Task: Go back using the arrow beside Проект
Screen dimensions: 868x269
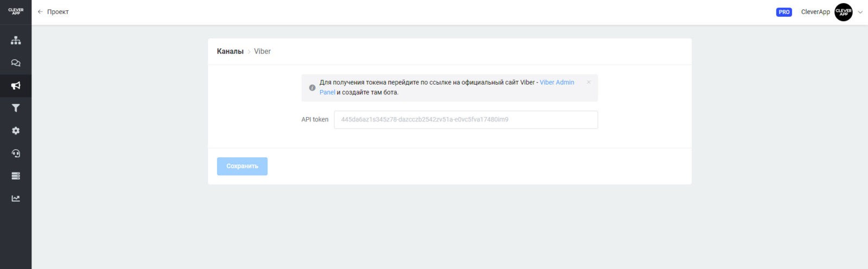Action: [x=40, y=12]
